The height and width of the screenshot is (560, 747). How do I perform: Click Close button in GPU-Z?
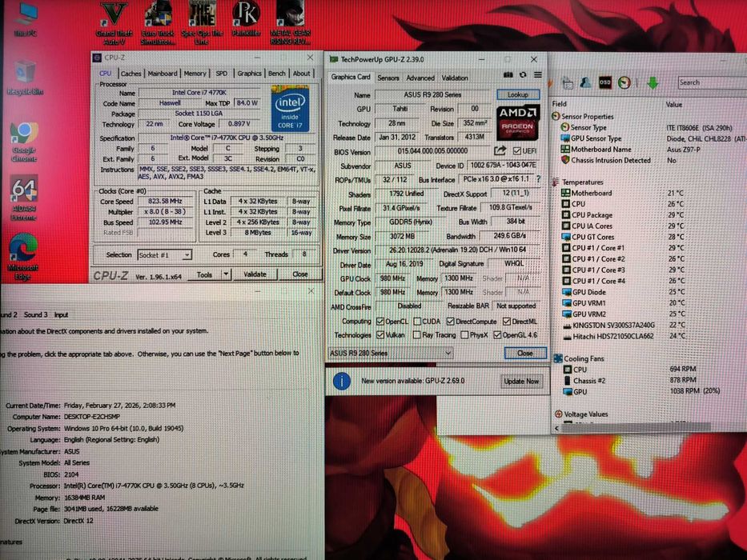pyautogui.click(x=525, y=353)
